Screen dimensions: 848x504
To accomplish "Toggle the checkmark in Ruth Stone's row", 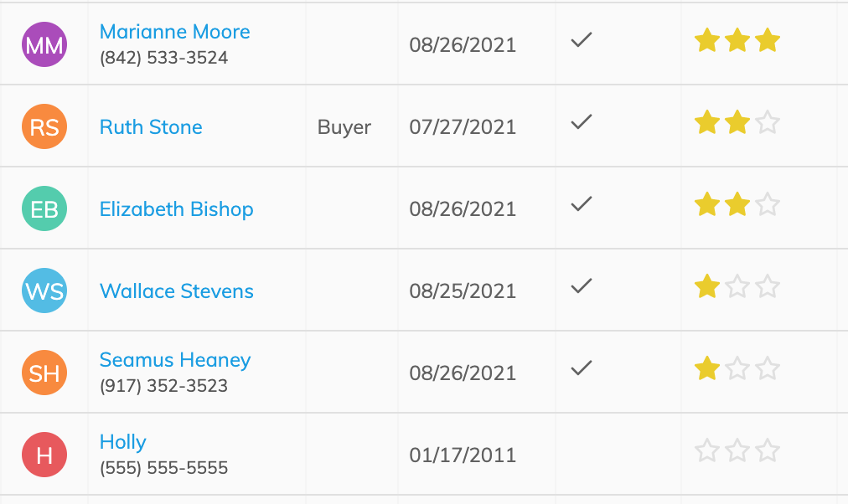I will 582,122.
